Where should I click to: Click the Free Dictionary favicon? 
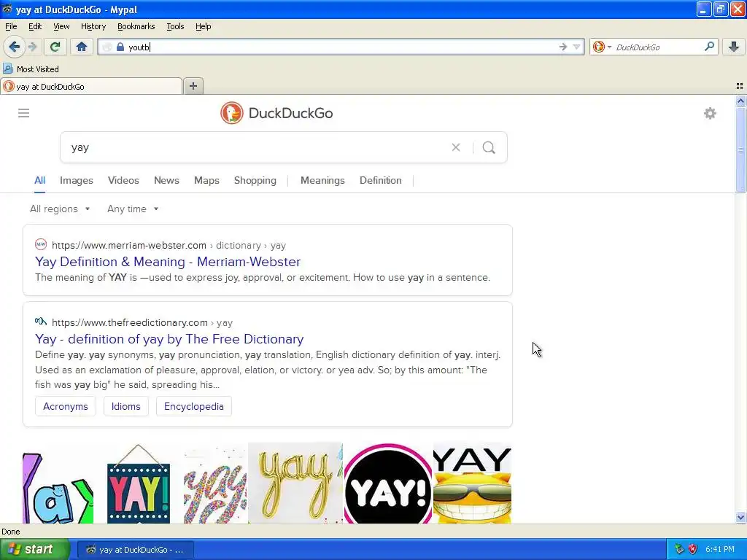click(41, 322)
